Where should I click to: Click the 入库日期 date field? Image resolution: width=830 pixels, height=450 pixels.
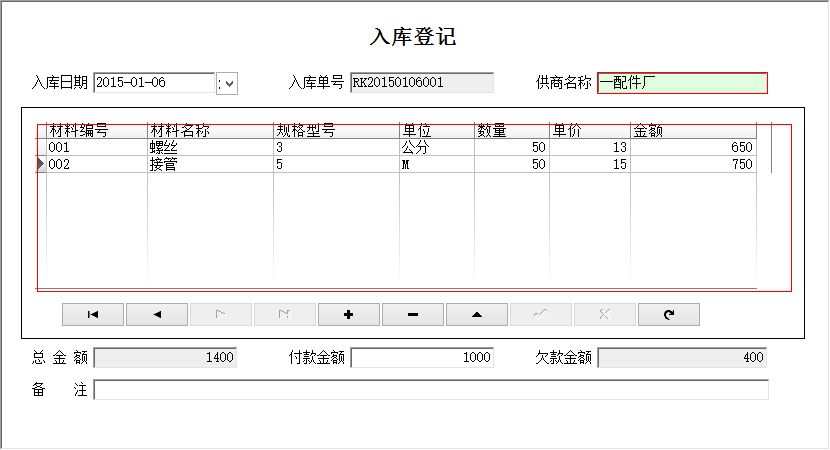pos(153,83)
